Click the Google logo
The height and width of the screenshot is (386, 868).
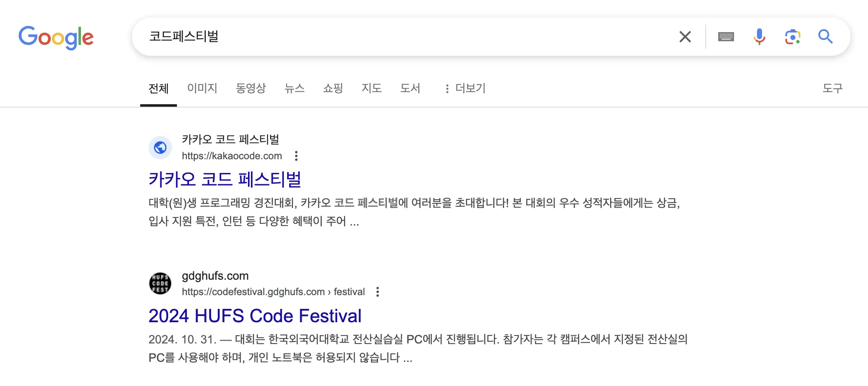[56, 38]
